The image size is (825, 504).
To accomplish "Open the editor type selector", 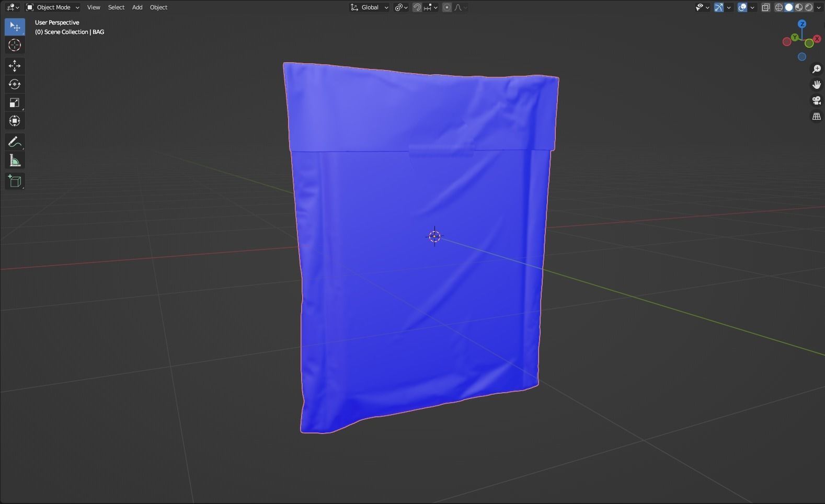I will (x=12, y=7).
